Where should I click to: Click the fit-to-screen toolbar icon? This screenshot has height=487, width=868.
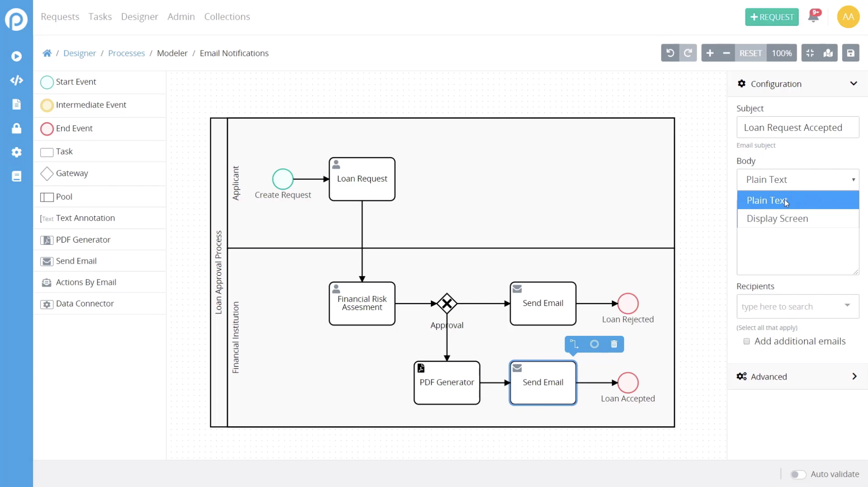coord(810,53)
